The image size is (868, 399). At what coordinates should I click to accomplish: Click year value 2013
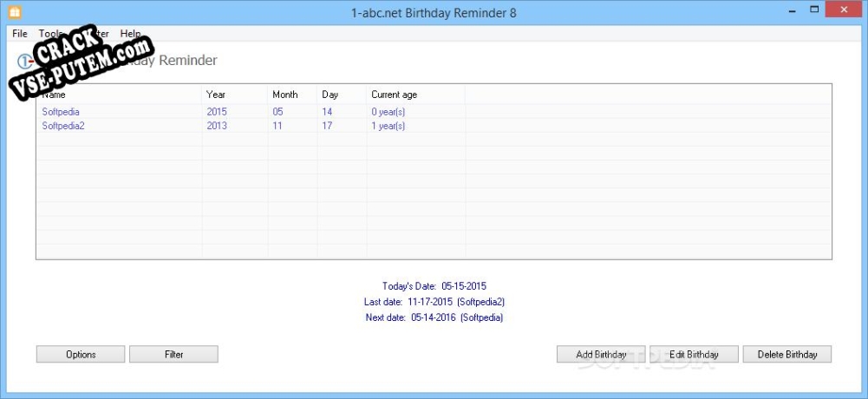[217, 126]
